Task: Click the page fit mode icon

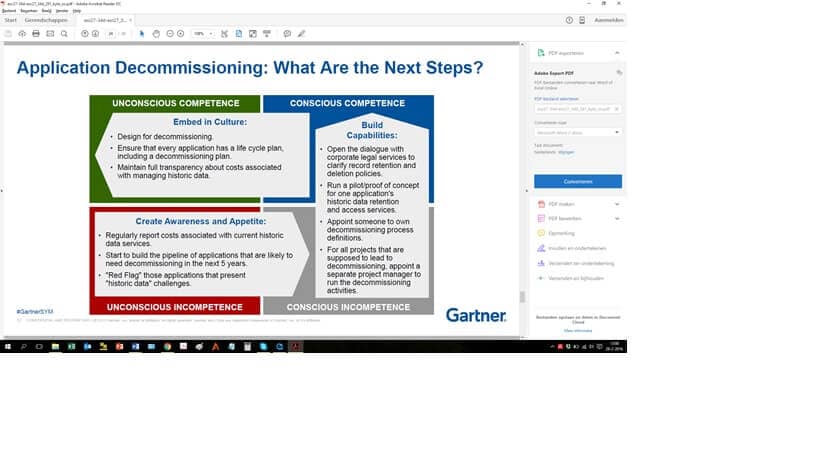Action: tap(239, 33)
